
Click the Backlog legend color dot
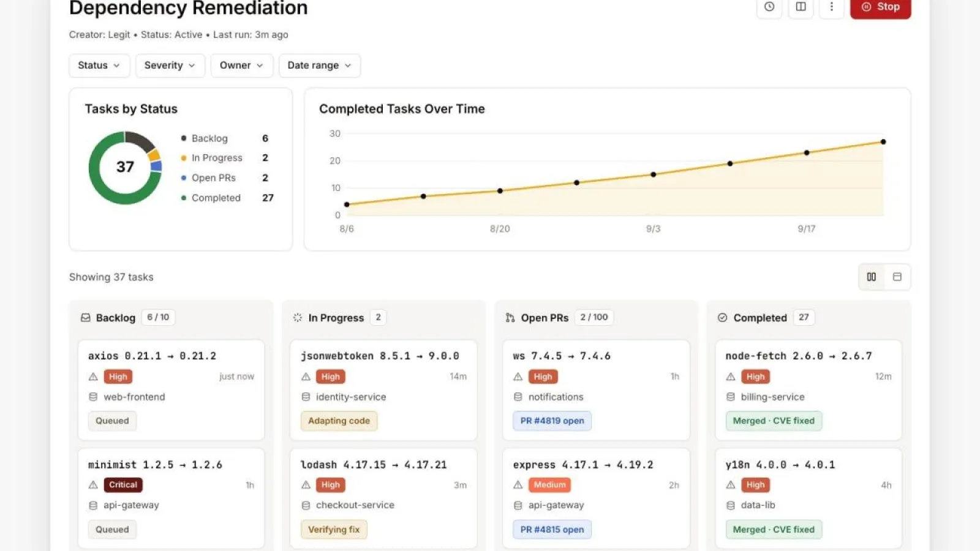184,138
